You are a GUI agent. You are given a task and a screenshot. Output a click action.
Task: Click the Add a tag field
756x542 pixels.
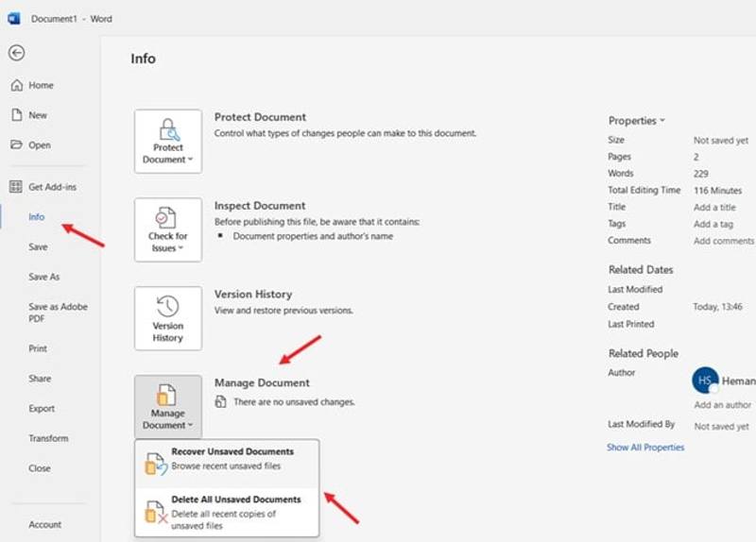pyautogui.click(x=713, y=224)
